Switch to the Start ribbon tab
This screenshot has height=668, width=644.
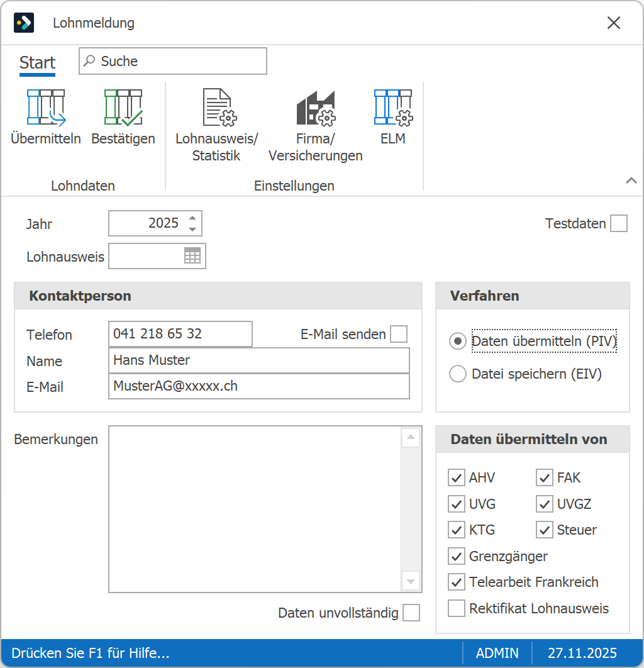point(38,63)
